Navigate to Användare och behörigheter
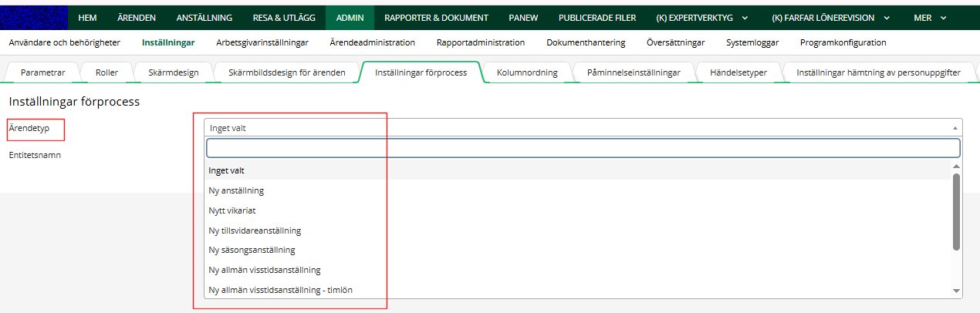Image resolution: width=980 pixels, height=313 pixels. [x=64, y=42]
